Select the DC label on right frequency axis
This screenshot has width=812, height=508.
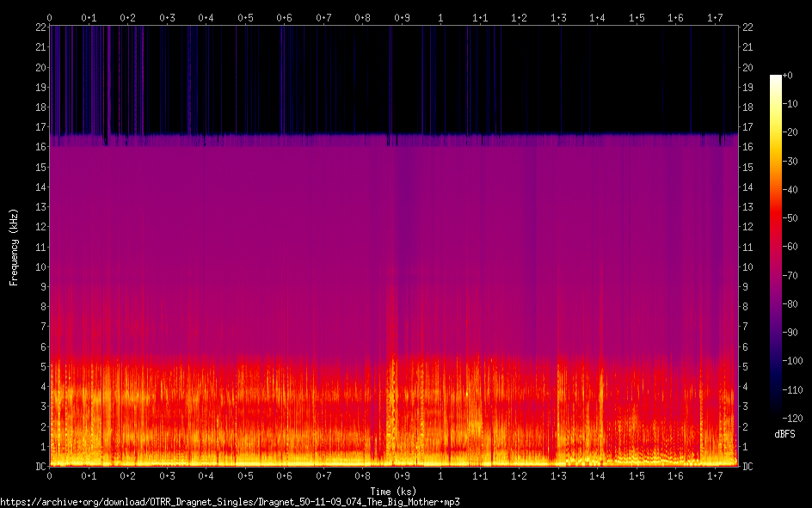747,467
